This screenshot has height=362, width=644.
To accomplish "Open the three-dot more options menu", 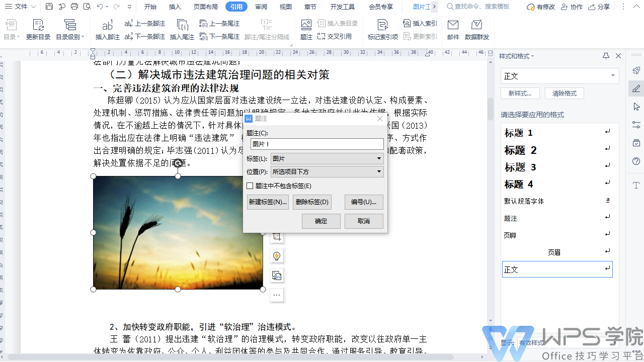I will coord(623,7).
